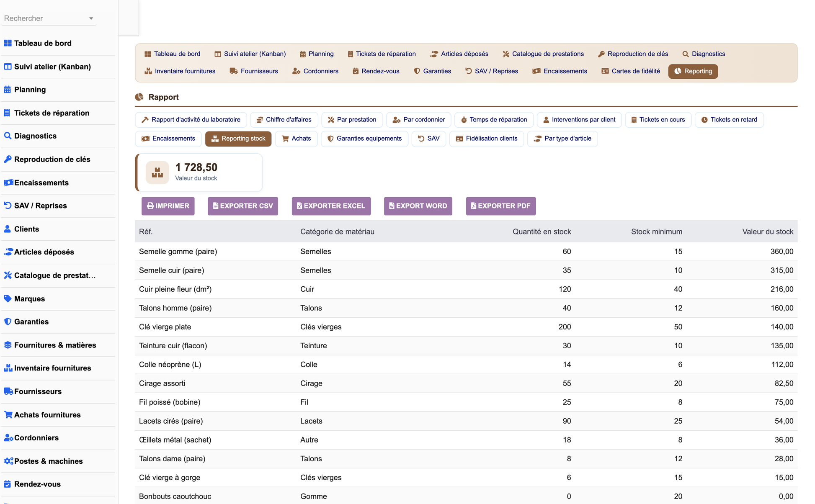This screenshot has height=504, width=815.
Task: Click Suivi atelier Kanban sidebar icon
Action: pos(8,67)
